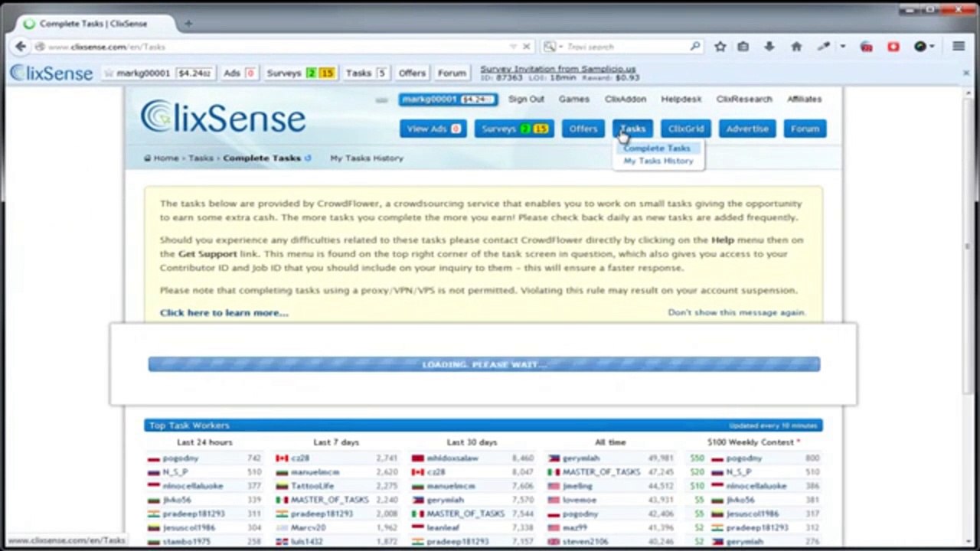Click the blue Forum nav button
The width and height of the screenshot is (980, 551).
(805, 129)
